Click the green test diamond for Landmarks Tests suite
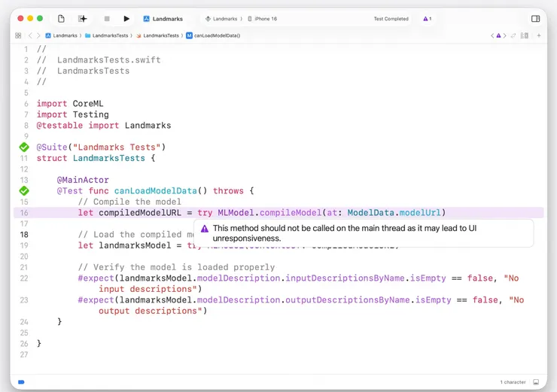 click(24, 147)
